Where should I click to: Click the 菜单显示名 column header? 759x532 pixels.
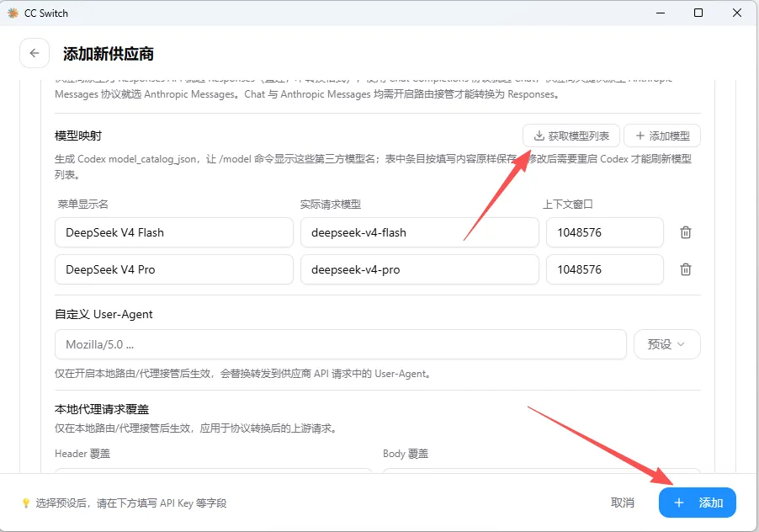[82, 205]
